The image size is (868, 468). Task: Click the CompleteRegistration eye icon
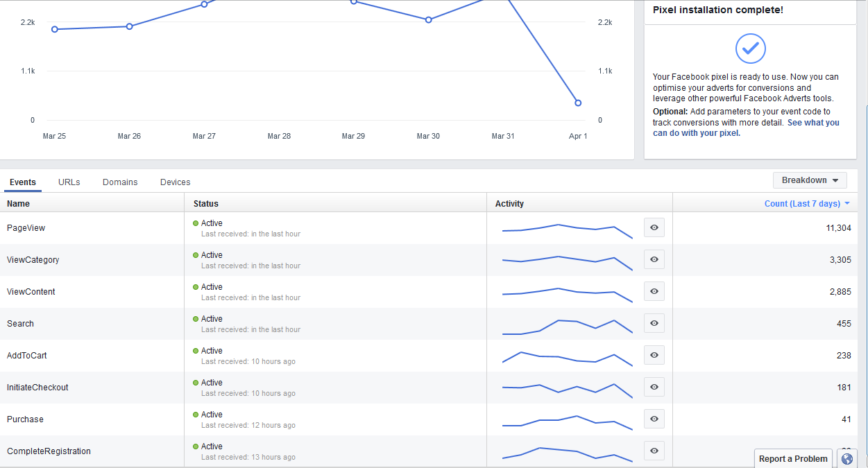pos(654,451)
